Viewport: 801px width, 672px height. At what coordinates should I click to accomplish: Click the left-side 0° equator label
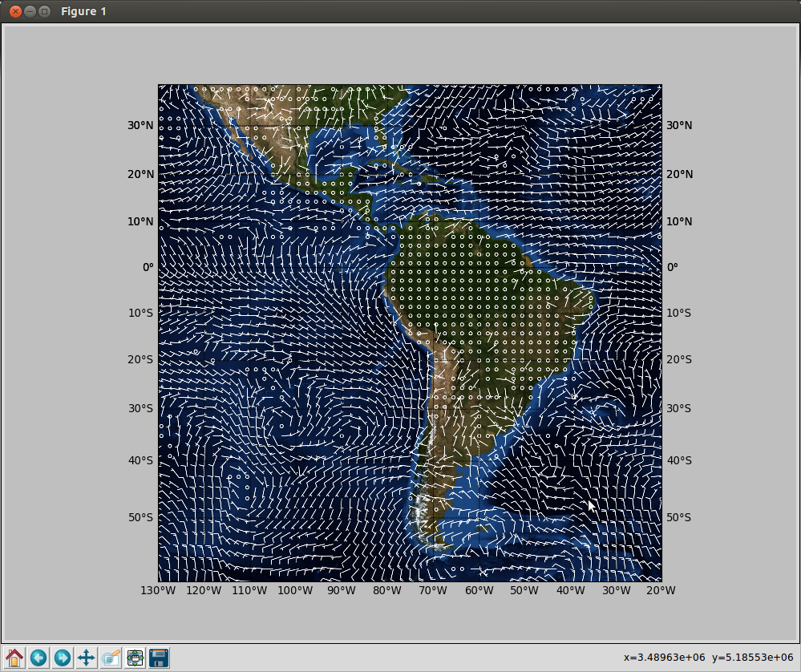(148, 267)
